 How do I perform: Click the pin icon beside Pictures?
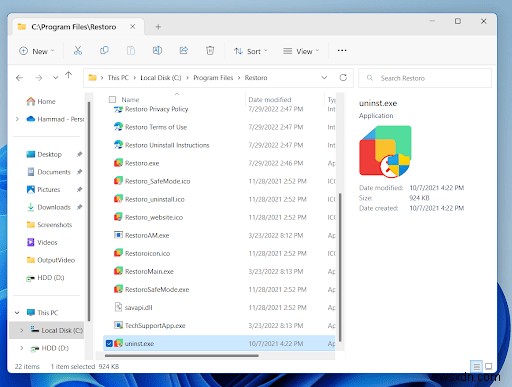tap(79, 189)
